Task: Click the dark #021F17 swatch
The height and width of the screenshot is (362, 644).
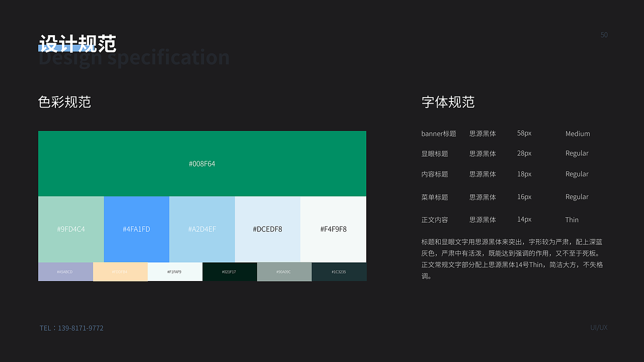Action: pos(229,271)
